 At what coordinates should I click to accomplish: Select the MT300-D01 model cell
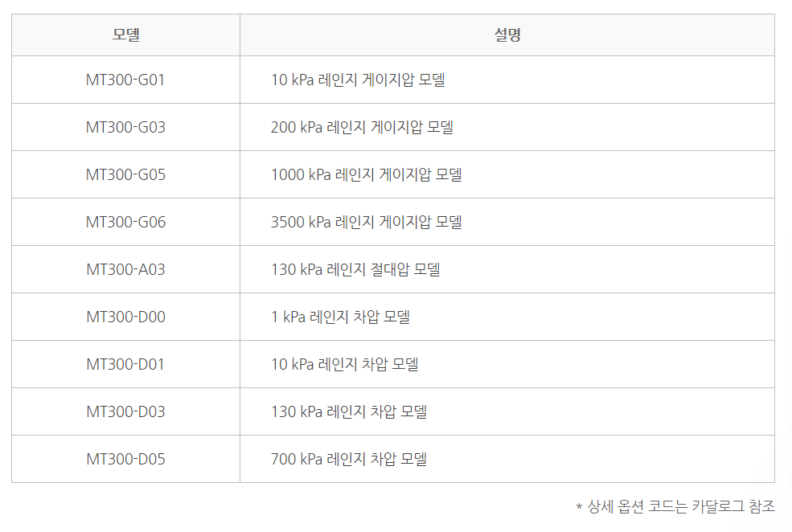pyautogui.click(x=125, y=364)
